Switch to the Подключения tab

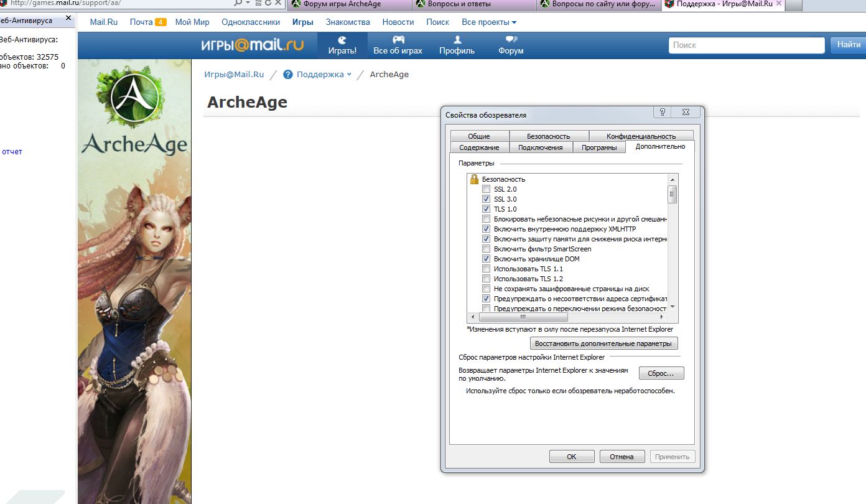point(541,147)
